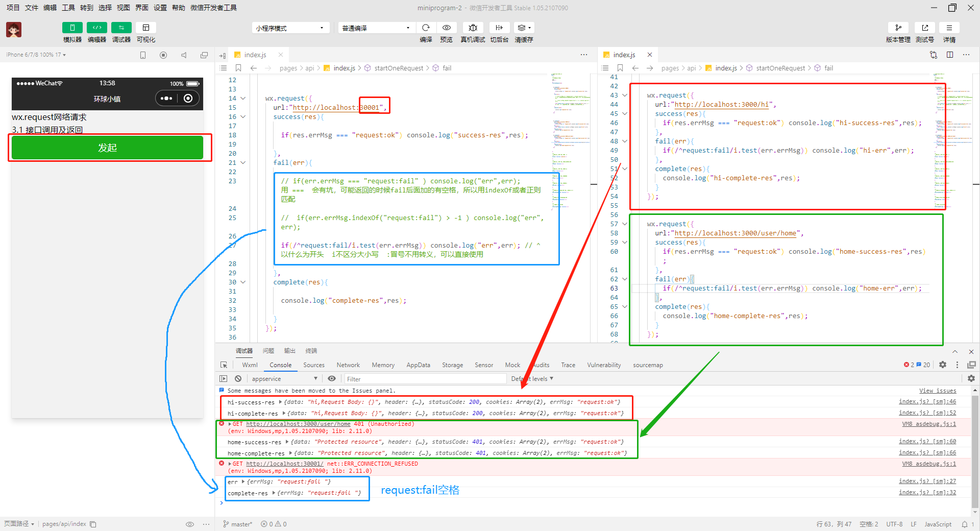Screen dimensions: 980x531
Task: Click the preview eye icon (预览)
Action: click(447, 28)
